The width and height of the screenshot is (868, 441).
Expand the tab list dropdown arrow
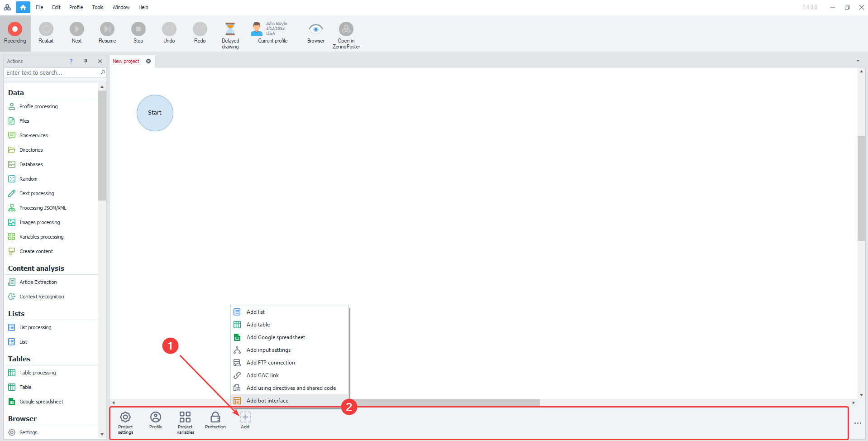858,61
